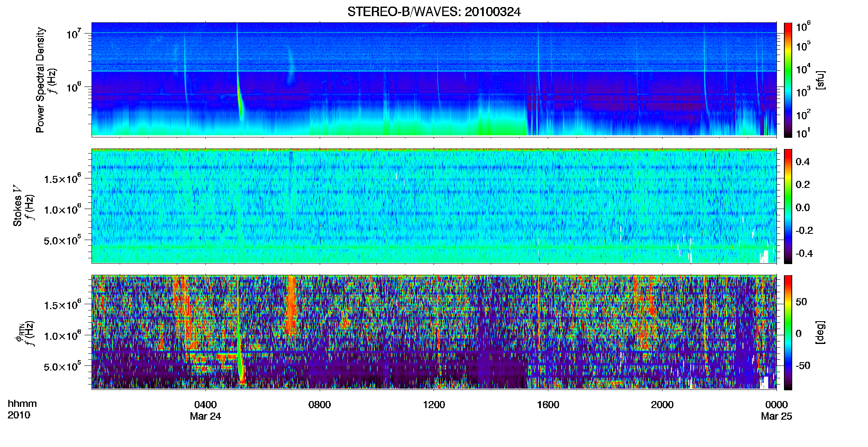The height and width of the screenshot is (447, 868).
Task: Click the hhmm axis unit label
Action: pyautogui.click(x=22, y=404)
